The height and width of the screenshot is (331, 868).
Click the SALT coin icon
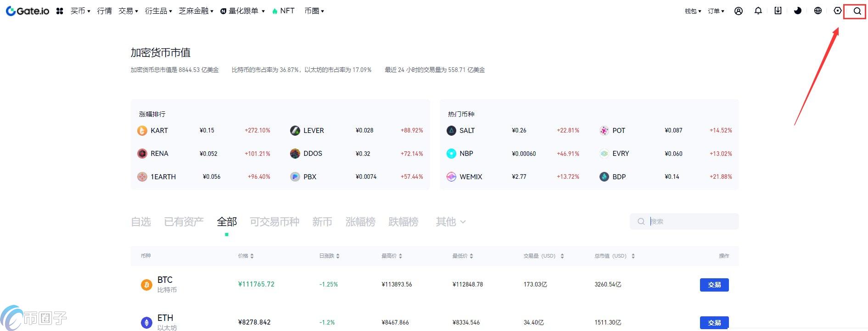click(451, 131)
